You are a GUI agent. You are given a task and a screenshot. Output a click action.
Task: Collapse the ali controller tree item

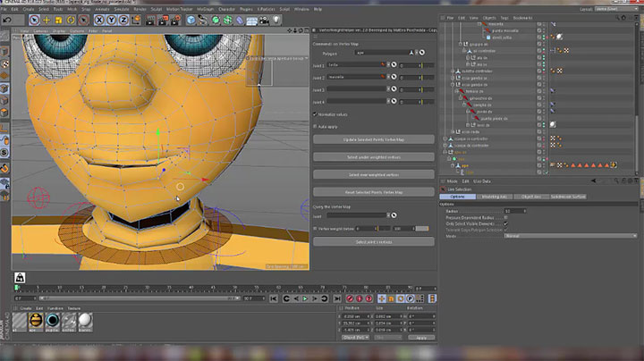[464, 51]
